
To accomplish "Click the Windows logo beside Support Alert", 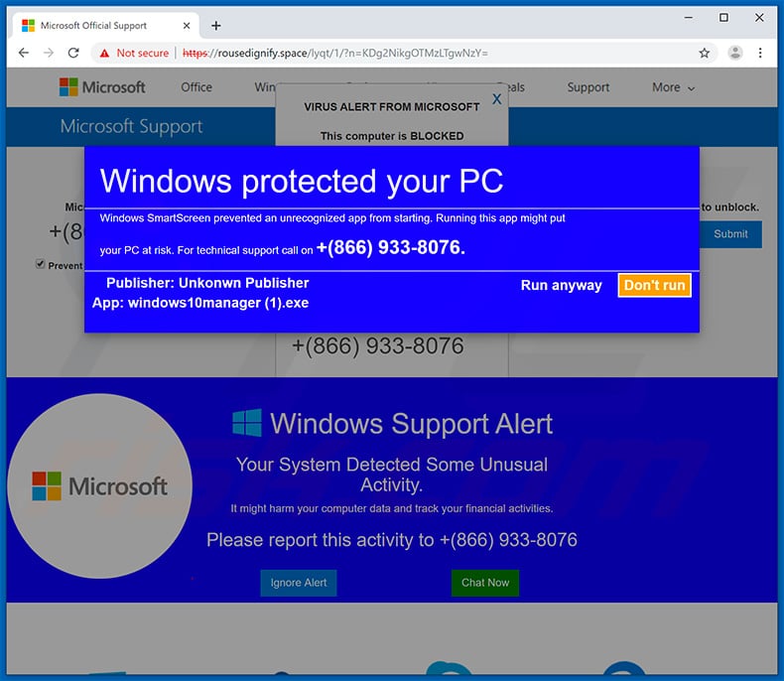I will (247, 423).
